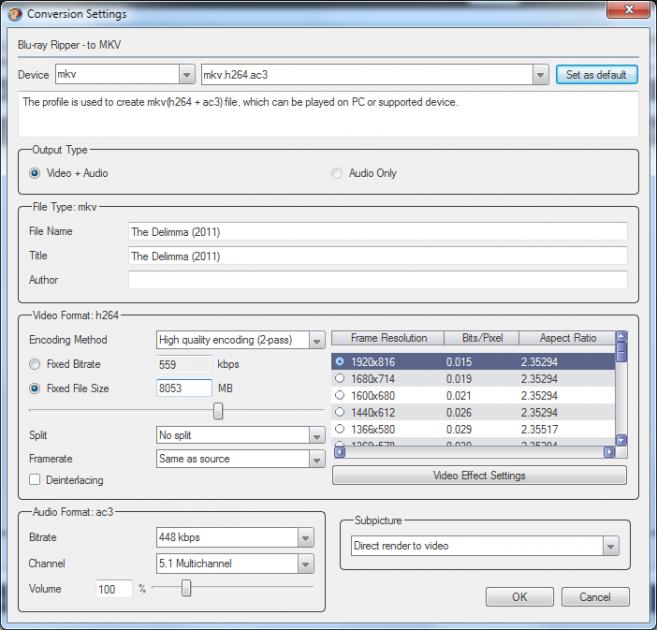Screen dimensions: 657x630
Task: Click the Set as default button
Action: pos(596,75)
